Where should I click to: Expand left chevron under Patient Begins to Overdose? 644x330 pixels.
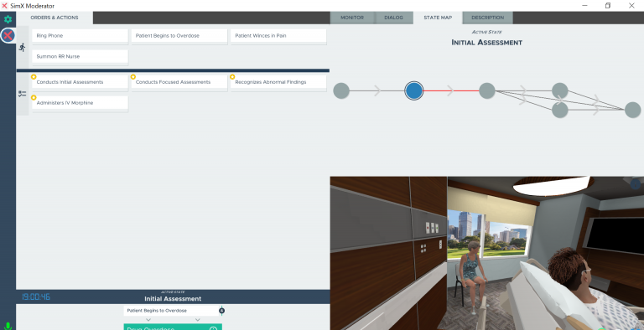(148, 320)
